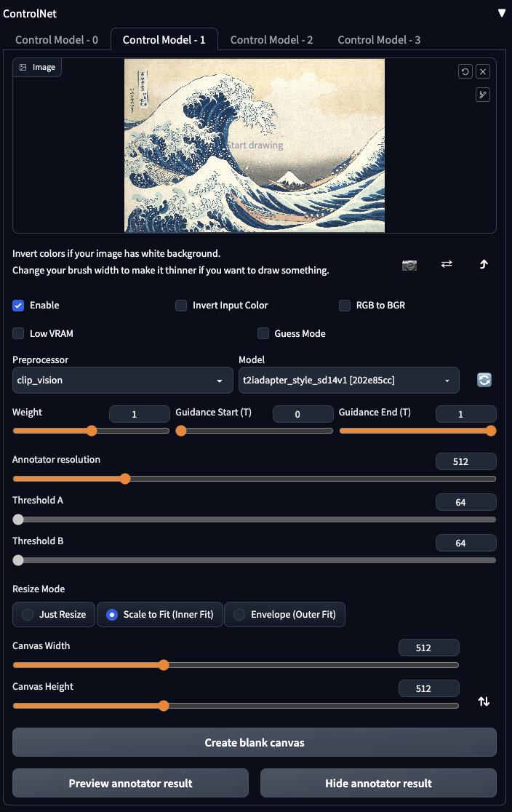Collapse the ControlNet panel with triangle arrow
The width and height of the screenshot is (512, 812).
coord(502,13)
